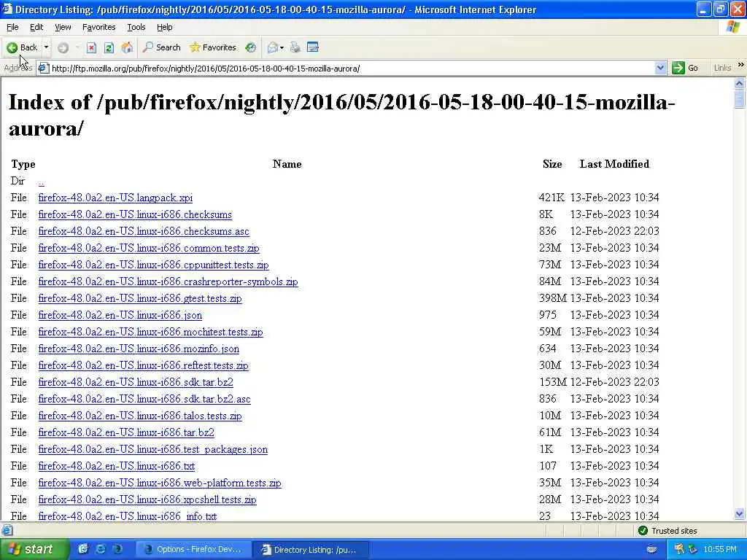Download the linux-i686.tar.bz2 build

126,432
